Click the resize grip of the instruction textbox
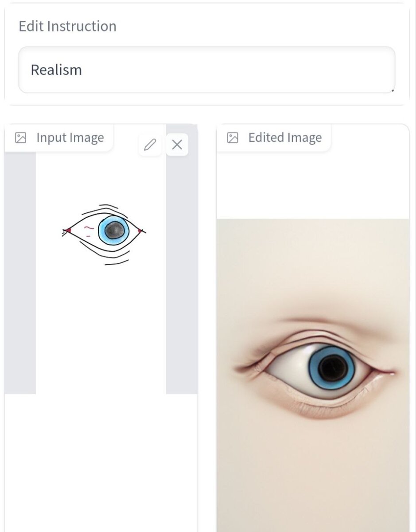This screenshot has height=532, width=416. click(392, 90)
